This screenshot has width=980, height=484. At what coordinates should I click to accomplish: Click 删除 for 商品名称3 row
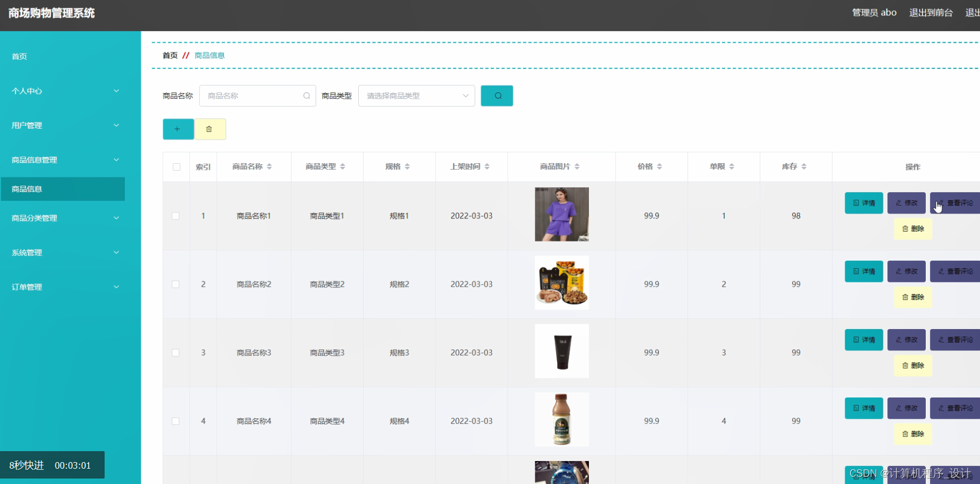click(913, 366)
